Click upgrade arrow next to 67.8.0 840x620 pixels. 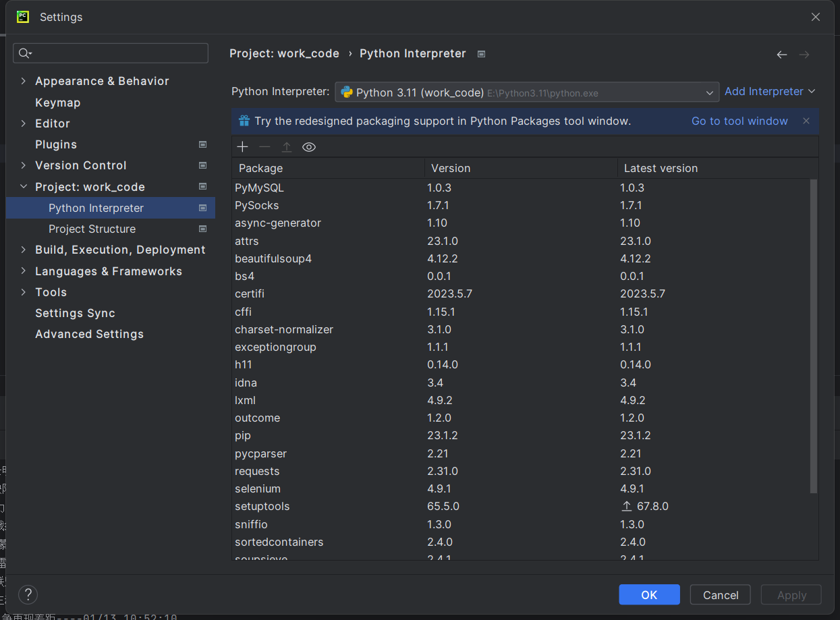(x=627, y=506)
